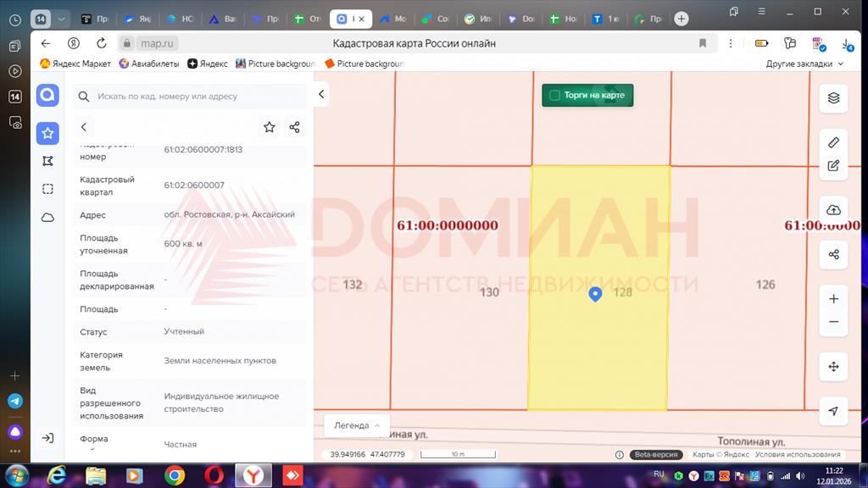Add this parcel to favorites with star
868x488 pixels.
click(x=269, y=127)
